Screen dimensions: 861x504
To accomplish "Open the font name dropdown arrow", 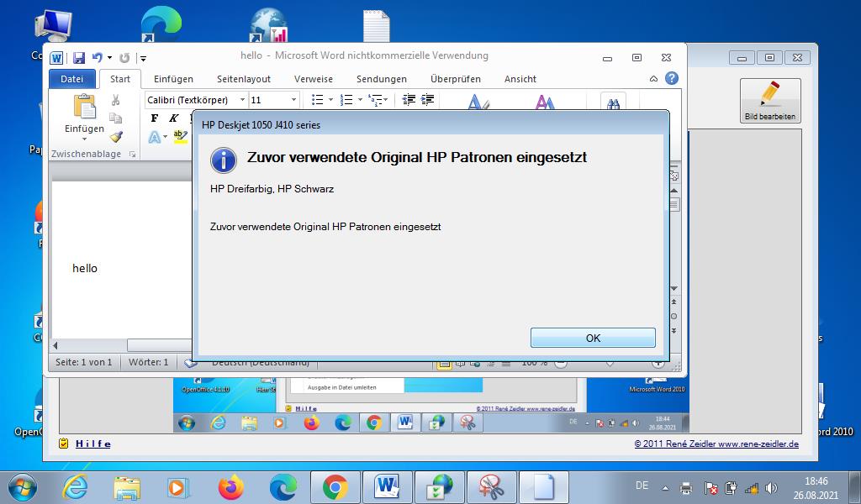I will [x=242, y=100].
